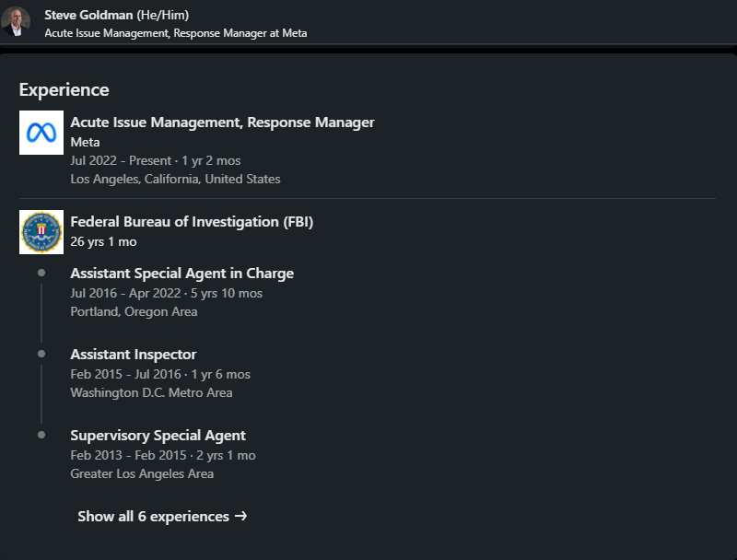Click the Los Angeles, California location text
The width and height of the screenshot is (737, 560).
tap(175, 179)
